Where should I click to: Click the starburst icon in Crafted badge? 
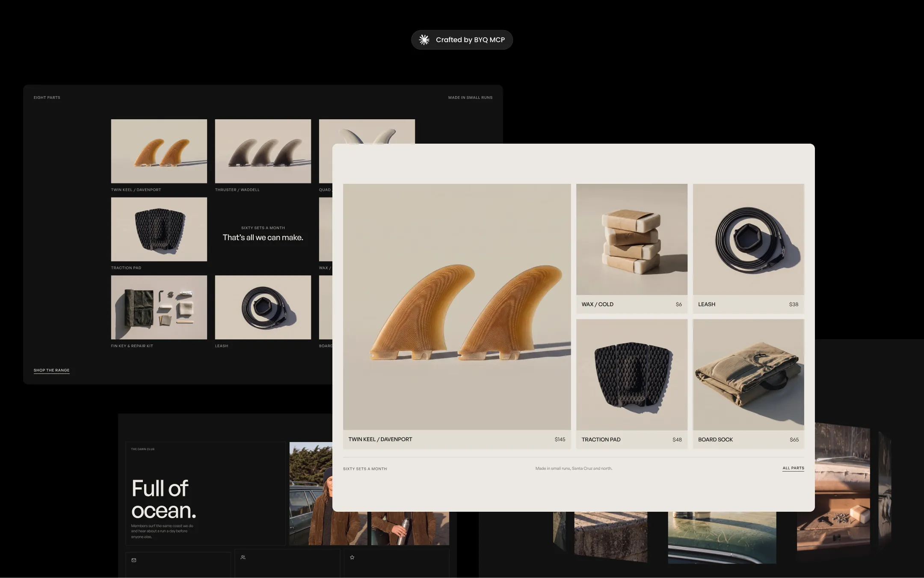point(424,40)
